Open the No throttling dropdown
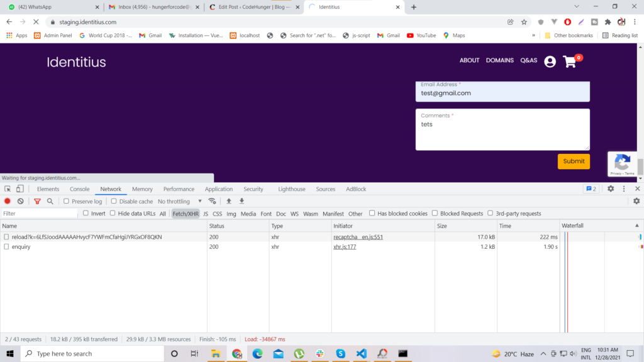644x362 pixels. 180,201
